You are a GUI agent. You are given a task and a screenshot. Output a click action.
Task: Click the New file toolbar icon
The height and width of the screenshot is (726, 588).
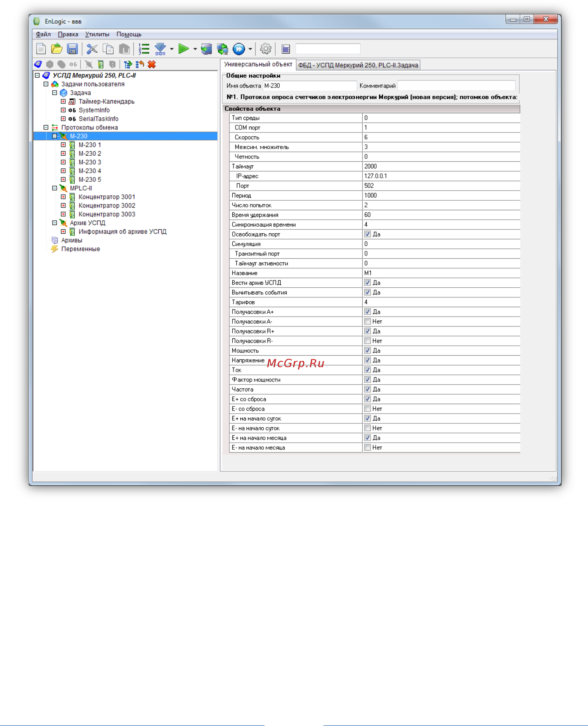[41, 49]
